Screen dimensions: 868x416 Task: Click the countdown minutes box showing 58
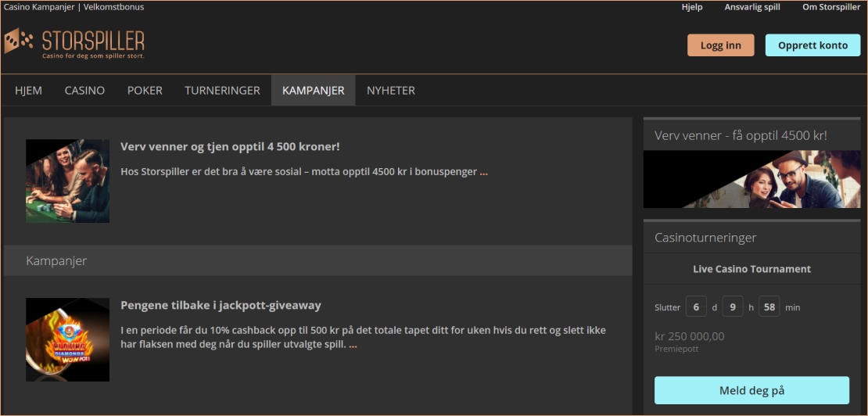[769, 307]
